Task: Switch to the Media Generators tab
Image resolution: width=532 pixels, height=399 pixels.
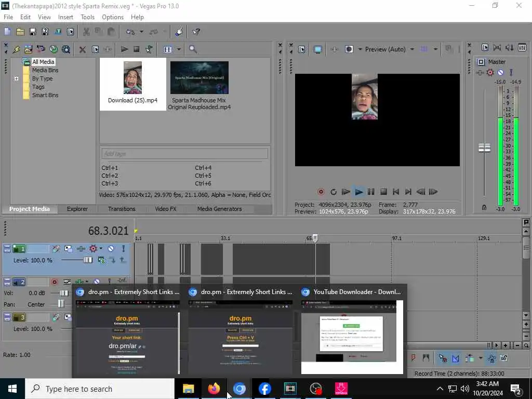Action: 220,209
